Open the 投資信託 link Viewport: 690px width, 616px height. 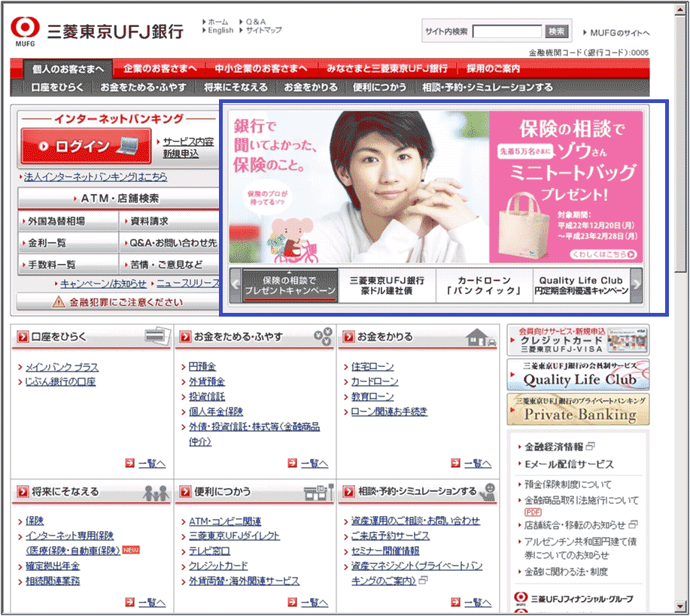[207, 396]
